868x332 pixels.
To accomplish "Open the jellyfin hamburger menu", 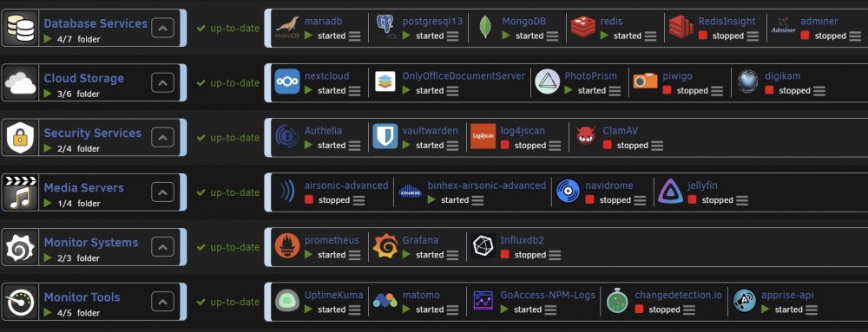I will pos(742,200).
